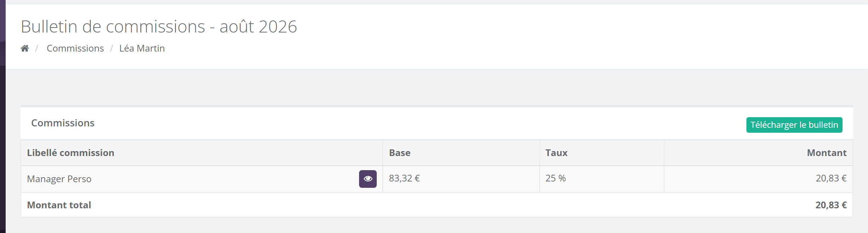Click the Taux column header
Screen dimensions: 868x233
pyautogui.click(x=556, y=153)
